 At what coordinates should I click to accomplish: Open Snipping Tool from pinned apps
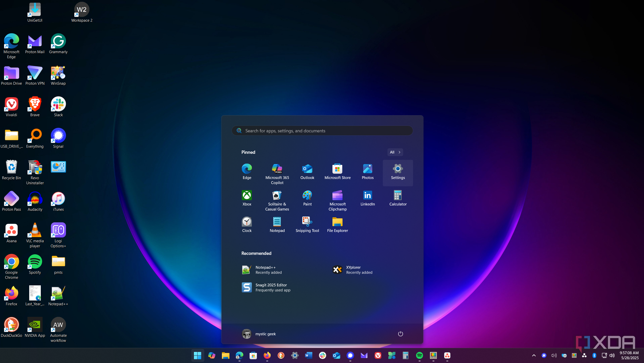click(307, 224)
